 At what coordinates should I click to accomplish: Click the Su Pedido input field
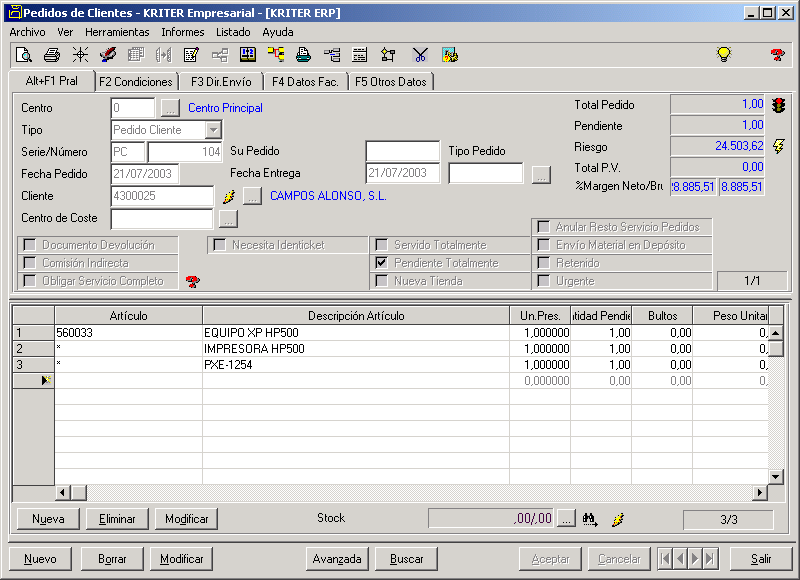402,151
